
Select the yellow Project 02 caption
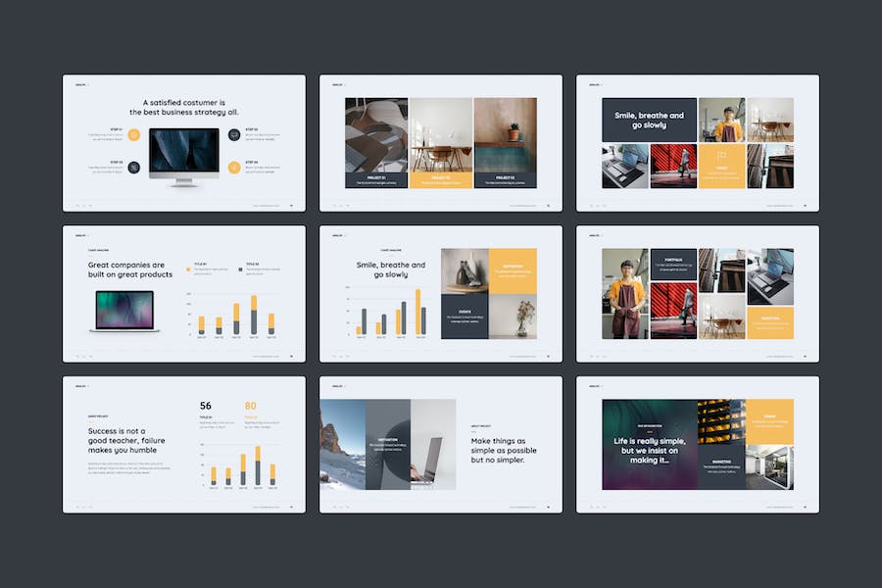point(440,180)
